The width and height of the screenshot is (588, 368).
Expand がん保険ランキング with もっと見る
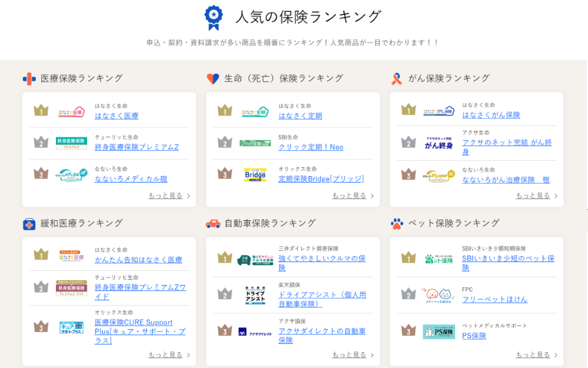[x=536, y=196]
